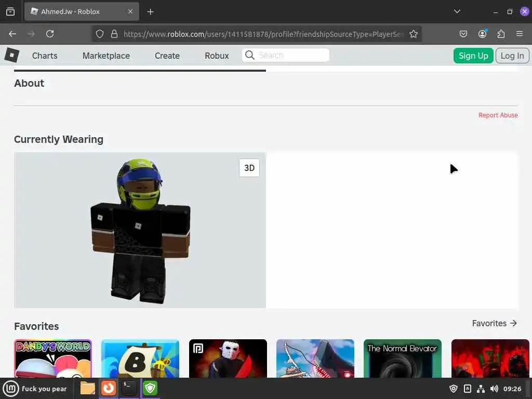
Task: Open the Charts menu item
Action: tap(45, 56)
